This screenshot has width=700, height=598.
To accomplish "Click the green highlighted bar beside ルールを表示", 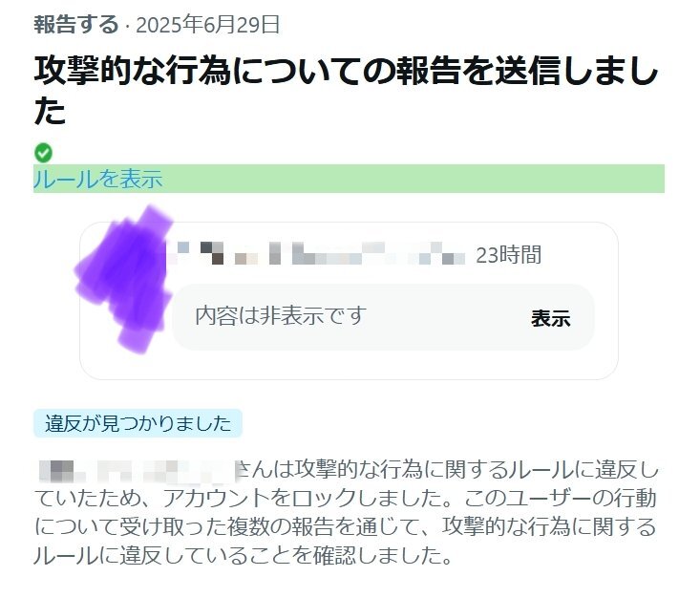I will pos(413,179).
